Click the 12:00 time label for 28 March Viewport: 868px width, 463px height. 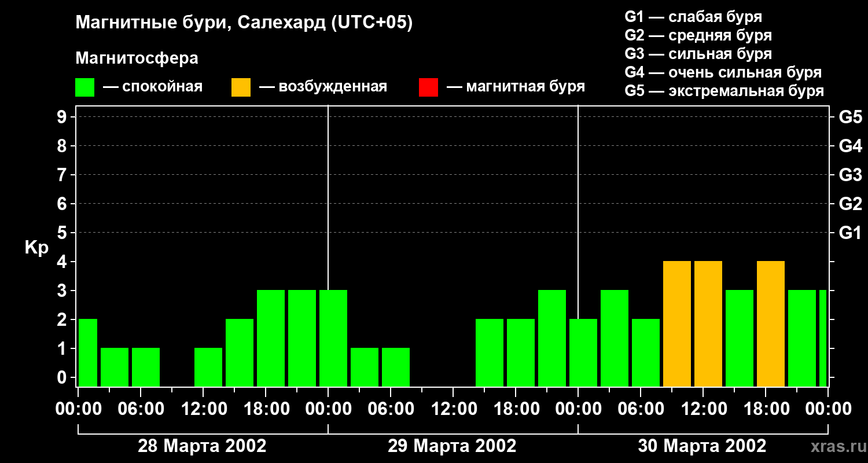click(203, 409)
